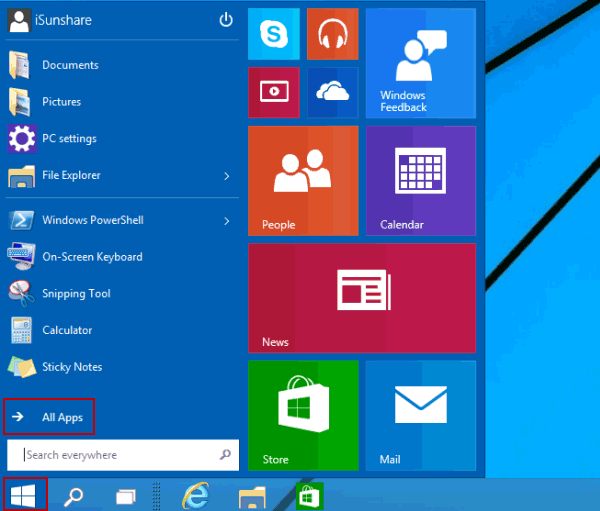Open the Video tile
This screenshot has width=600, height=511.
coord(274,92)
